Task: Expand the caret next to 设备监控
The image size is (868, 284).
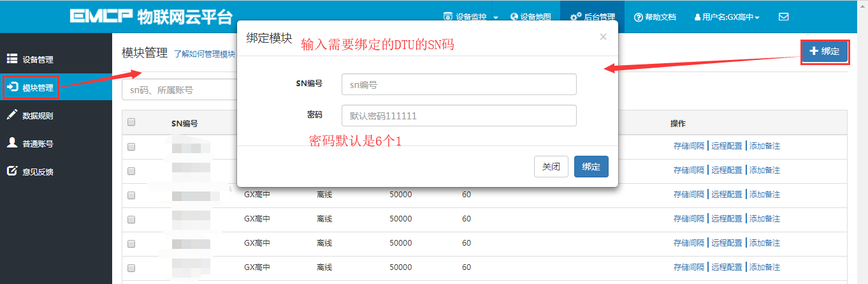Action: point(496,17)
